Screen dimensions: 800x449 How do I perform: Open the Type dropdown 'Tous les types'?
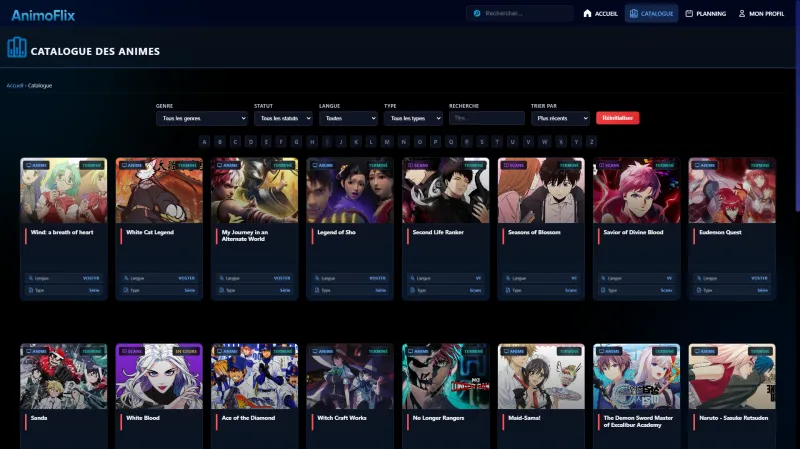coord(413,118)
